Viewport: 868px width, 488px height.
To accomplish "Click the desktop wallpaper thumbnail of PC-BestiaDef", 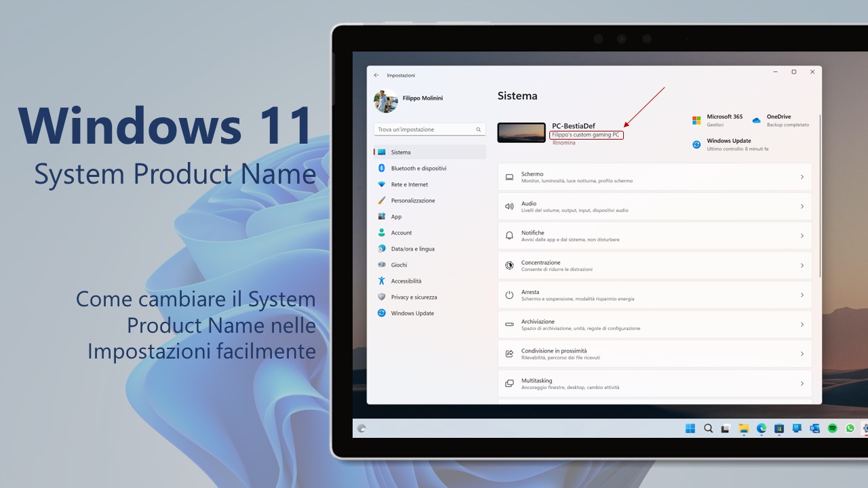I will pos(521,133).
